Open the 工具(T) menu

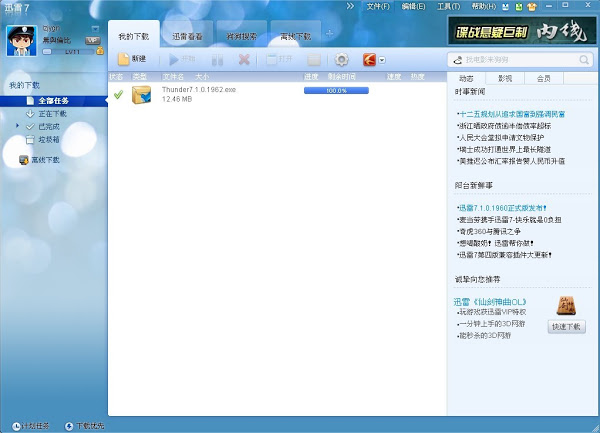[448, 7]
